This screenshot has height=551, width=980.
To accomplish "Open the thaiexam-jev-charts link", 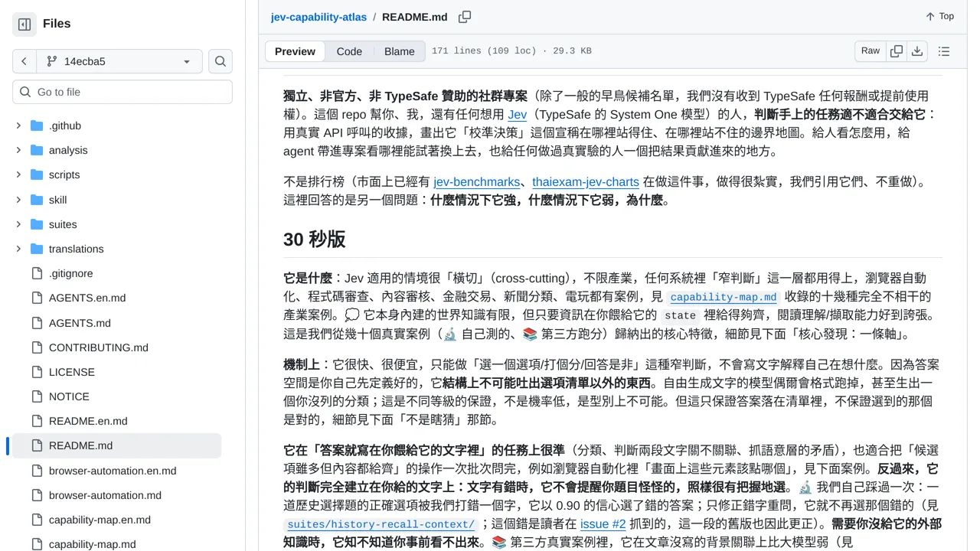I will pyautogui.click(x=586, y=182).
